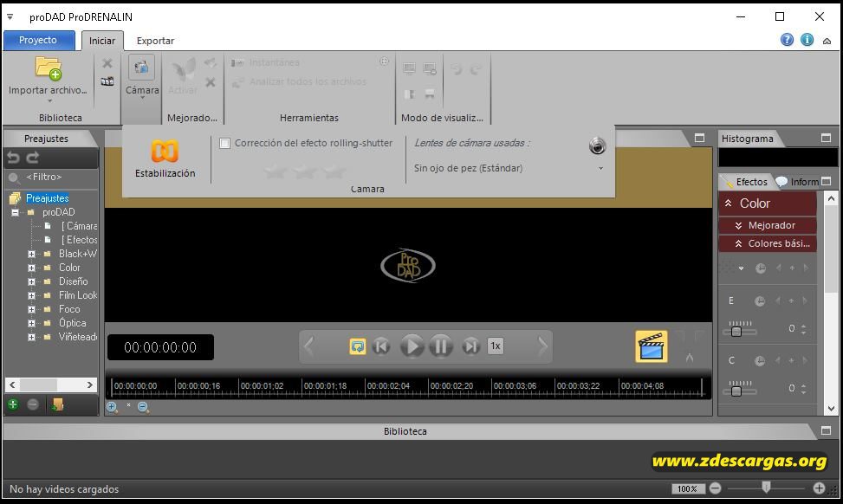Click the right arrow in playback bar
Screen dimensions: 843x504
542,346
